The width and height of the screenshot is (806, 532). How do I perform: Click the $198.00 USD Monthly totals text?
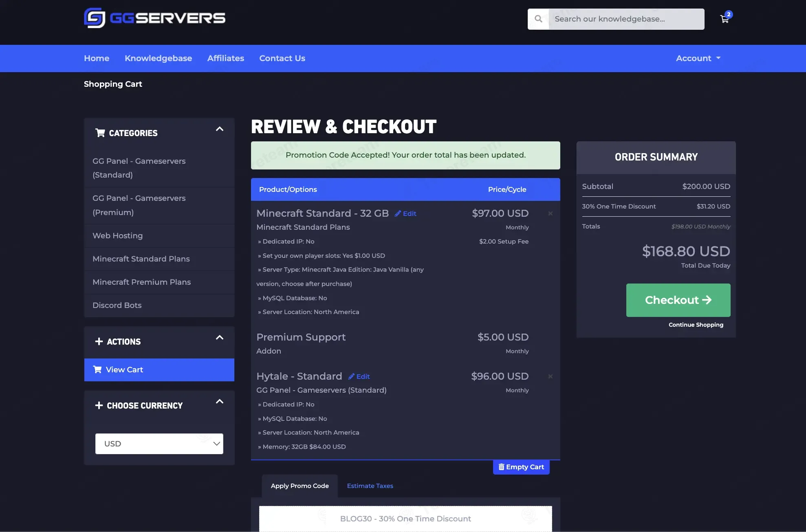[x=701, y=226]
